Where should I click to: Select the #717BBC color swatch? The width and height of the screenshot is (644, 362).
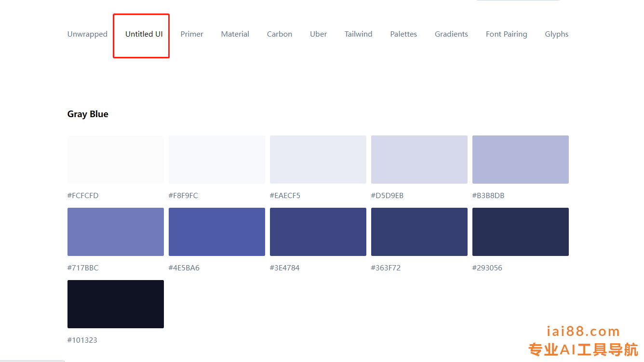116,232
